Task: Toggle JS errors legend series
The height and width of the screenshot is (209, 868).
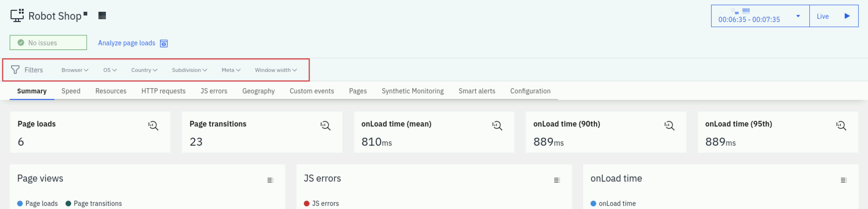Action: (321, 203)
